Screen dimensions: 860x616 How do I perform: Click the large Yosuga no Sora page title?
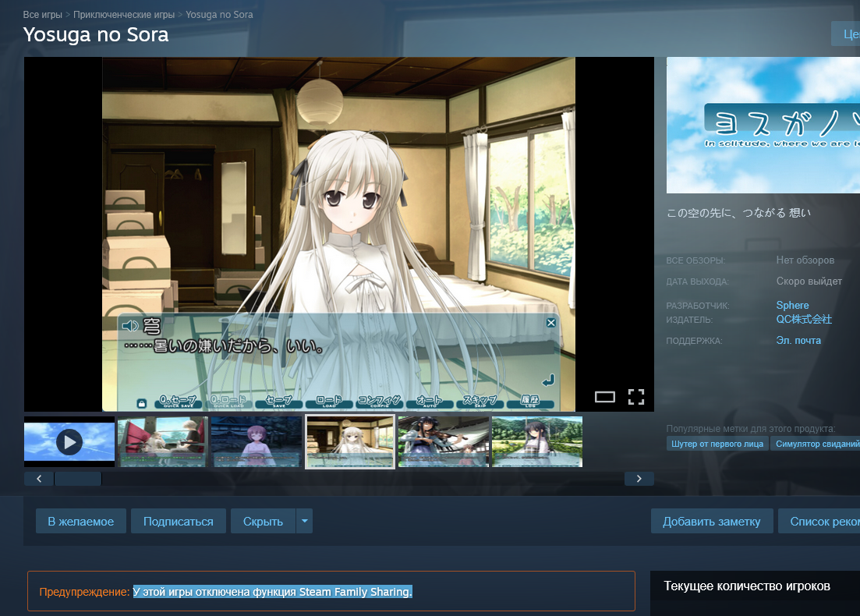tap(96, 34)
